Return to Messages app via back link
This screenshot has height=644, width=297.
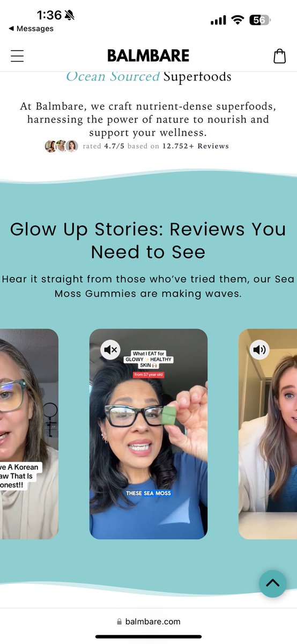click(31, 28)
